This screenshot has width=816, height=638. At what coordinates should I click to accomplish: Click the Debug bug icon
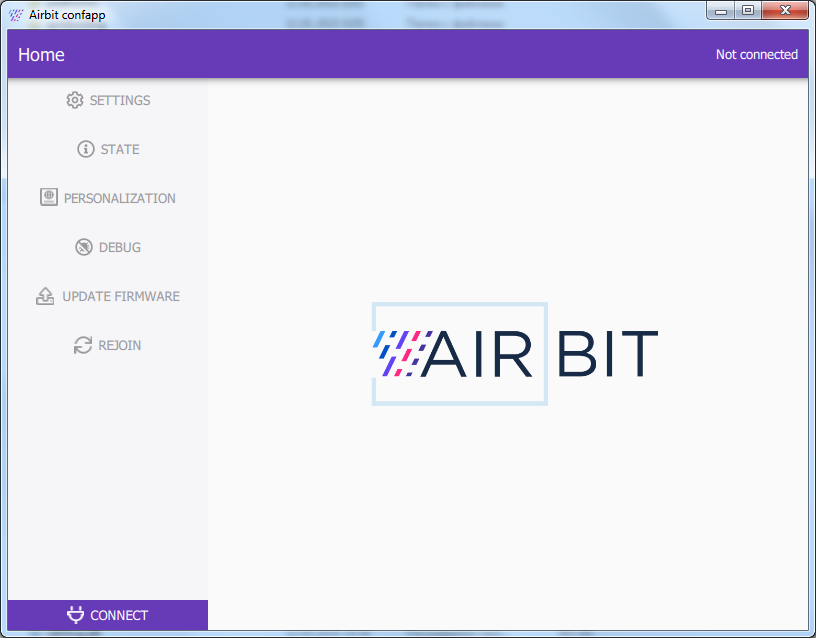click(84, 247)
